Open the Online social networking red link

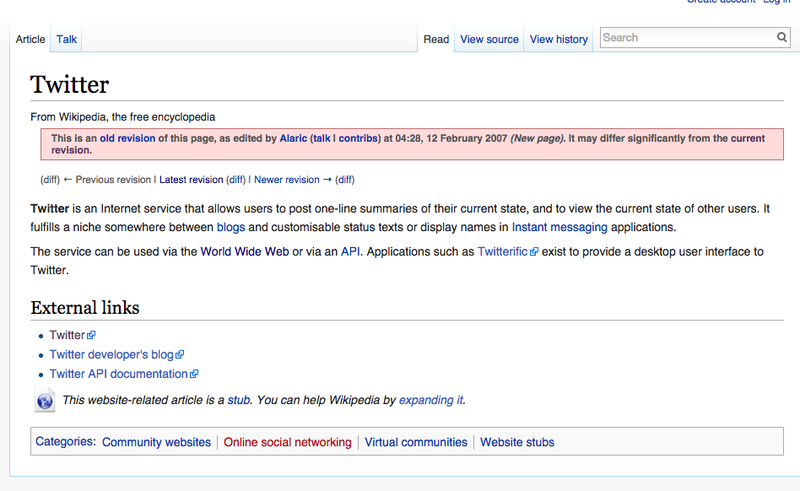point(287,442)
